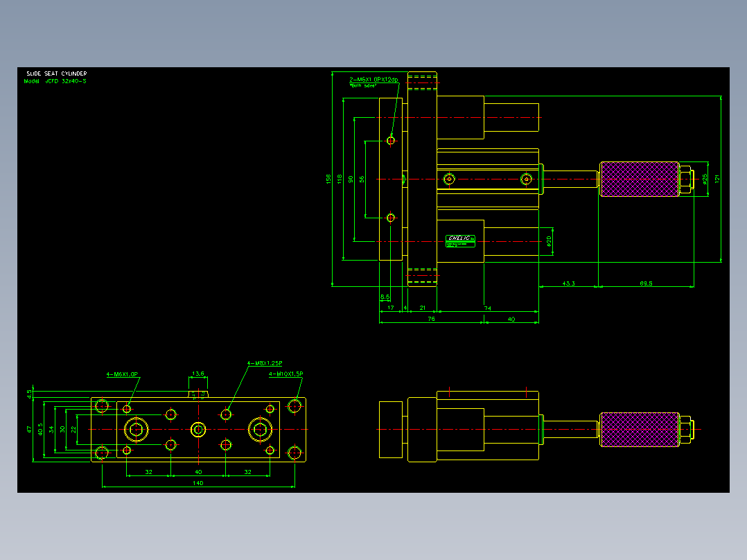Viewport: 747px width, 560px height.
Task: Select the ø25 diameter dimension
Action: 705,179
